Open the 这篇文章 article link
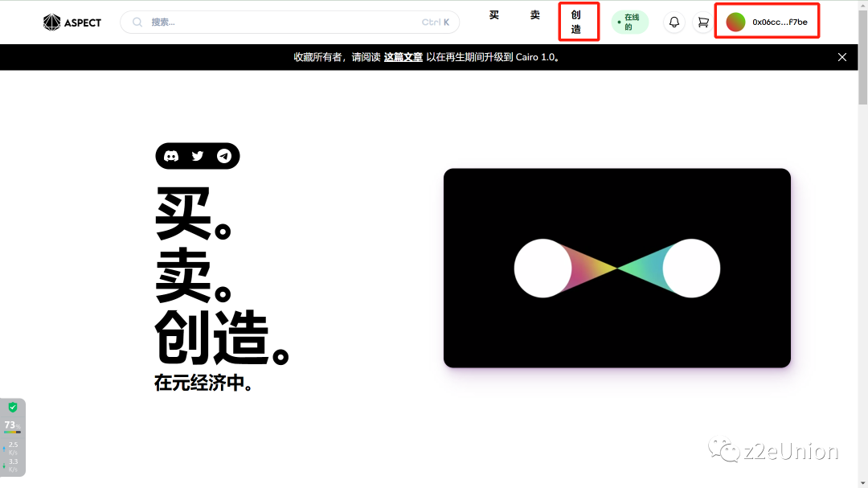The height and width of the screenshot is (488, 868). 403,57
